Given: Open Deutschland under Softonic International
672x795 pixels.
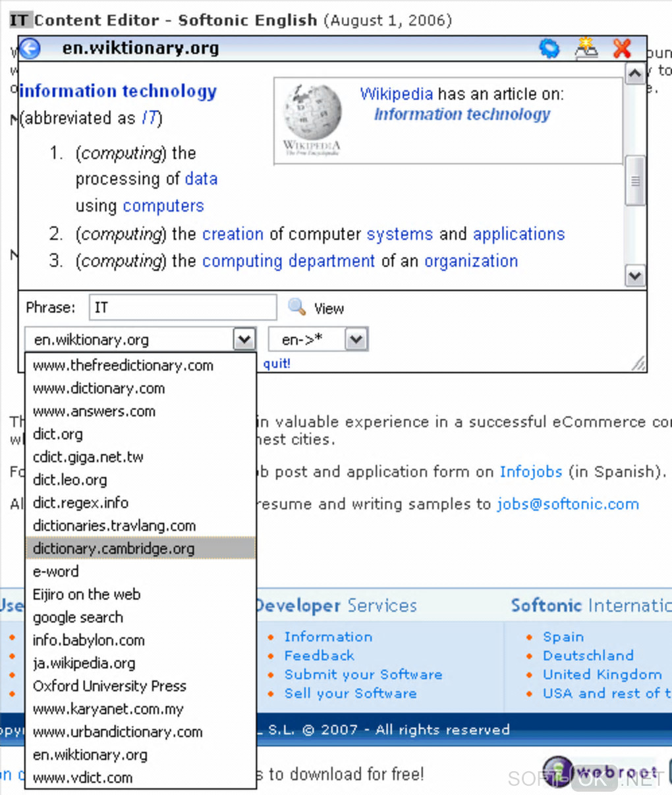Looking at the screenshot, I should (588, 655).
